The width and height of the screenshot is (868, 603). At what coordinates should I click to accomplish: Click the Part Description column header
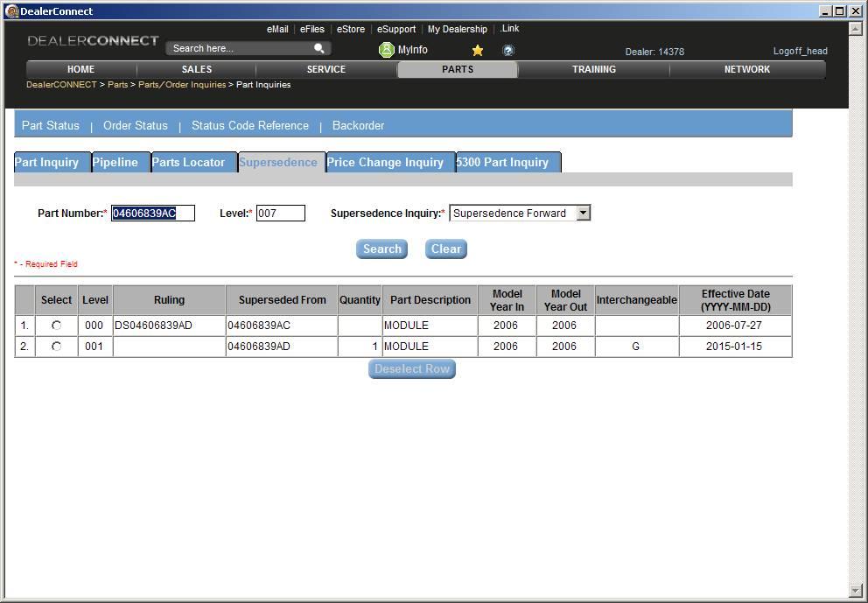tap(430, 300)
